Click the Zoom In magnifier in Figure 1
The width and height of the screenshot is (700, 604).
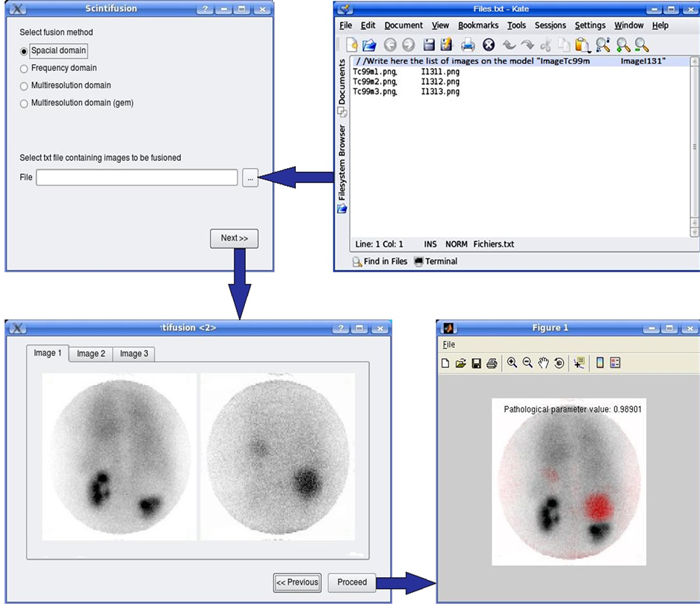click(x=512, y=363)
